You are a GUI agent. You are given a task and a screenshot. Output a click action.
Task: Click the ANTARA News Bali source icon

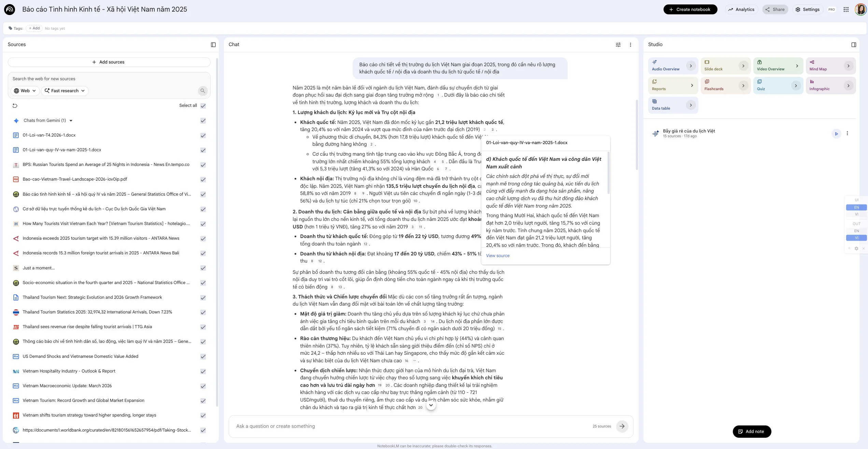point(16,253)
